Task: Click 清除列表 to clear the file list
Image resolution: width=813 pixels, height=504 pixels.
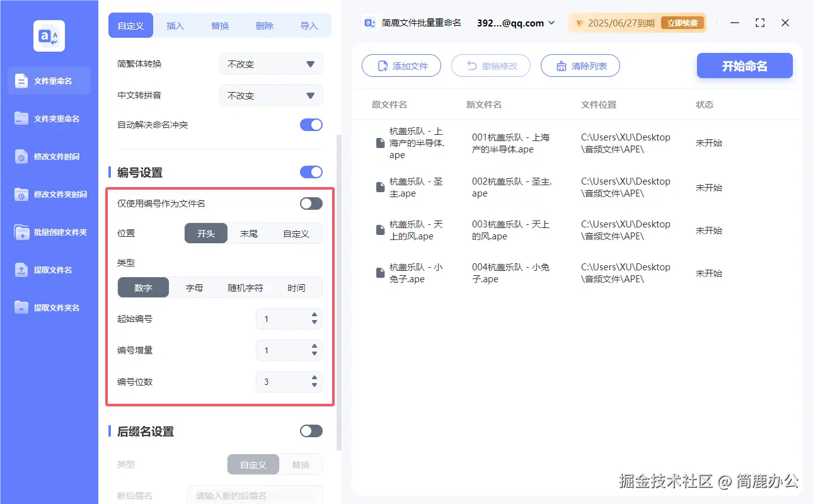Action: [580, 66]
